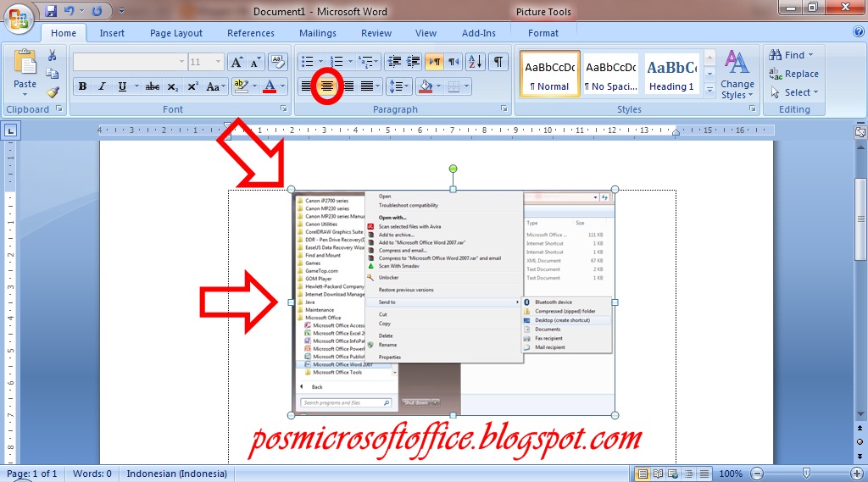
Task: Click 100% zoom level button
Action: point(731,474)
